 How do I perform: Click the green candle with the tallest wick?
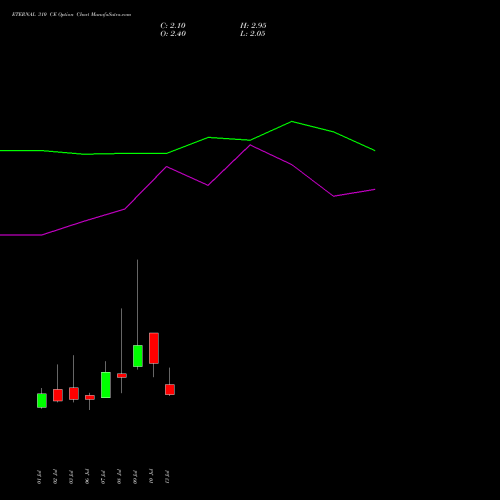tap(138, 356)
